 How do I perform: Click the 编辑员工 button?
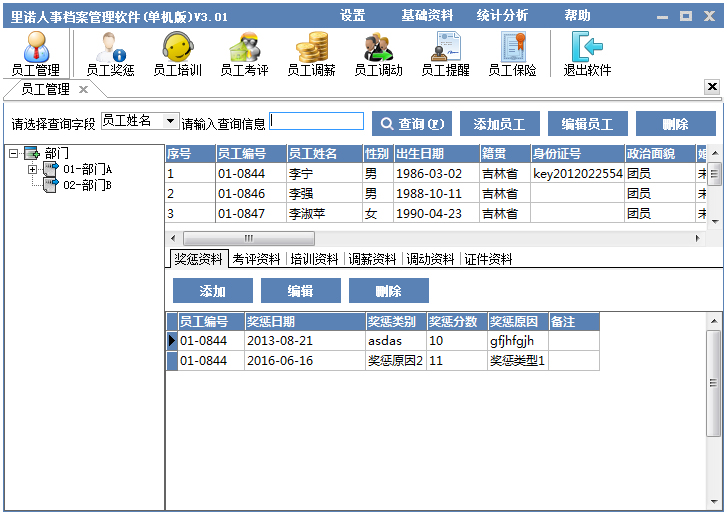click(x=588, y=123)
